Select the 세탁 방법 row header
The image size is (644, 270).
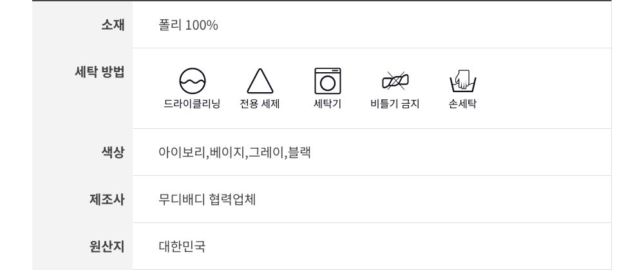click(100, 72)
